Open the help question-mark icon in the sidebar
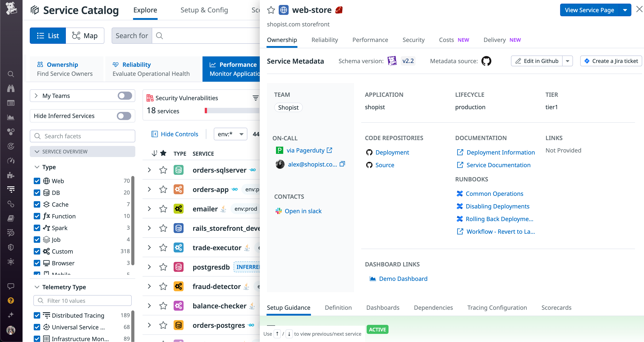This screenshot has height=342, width=644. click(11, 300)
